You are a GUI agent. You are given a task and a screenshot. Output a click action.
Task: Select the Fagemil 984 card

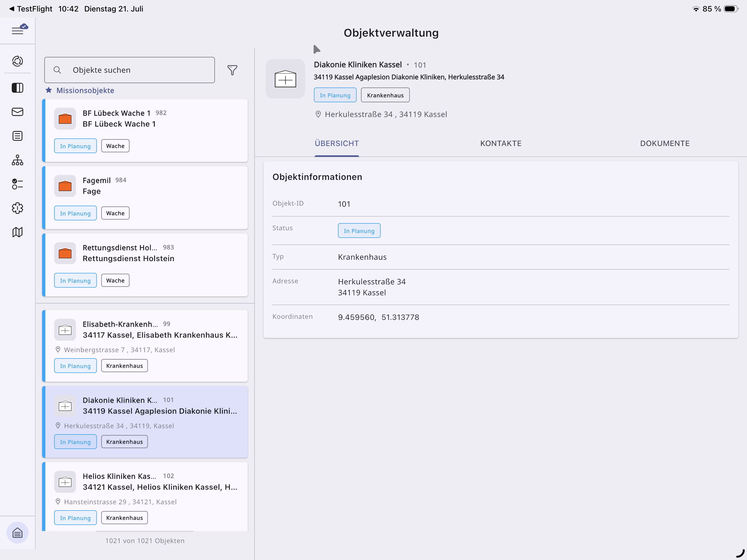tap(145, 198)
